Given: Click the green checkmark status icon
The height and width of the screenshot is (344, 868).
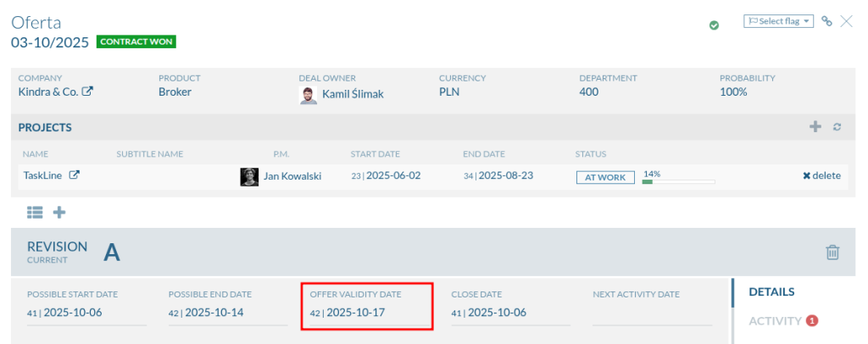Looking at the screenshot, I should point(714,25).
